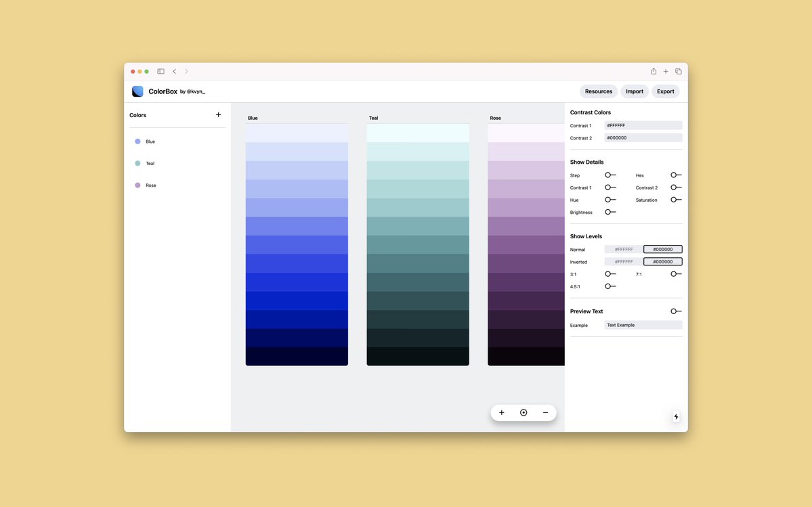812x507 pixels.
Task: Enable the 4.5:1 level switch
Action: [x=611, y=286]
